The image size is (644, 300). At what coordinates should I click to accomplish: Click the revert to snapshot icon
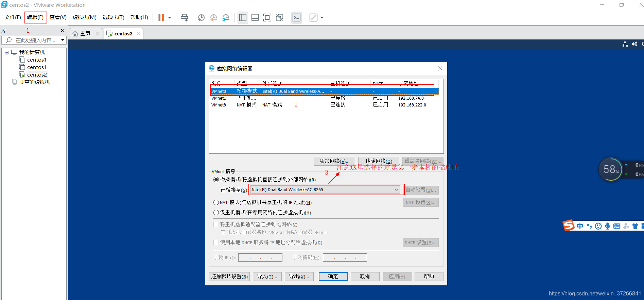point(213,17)
